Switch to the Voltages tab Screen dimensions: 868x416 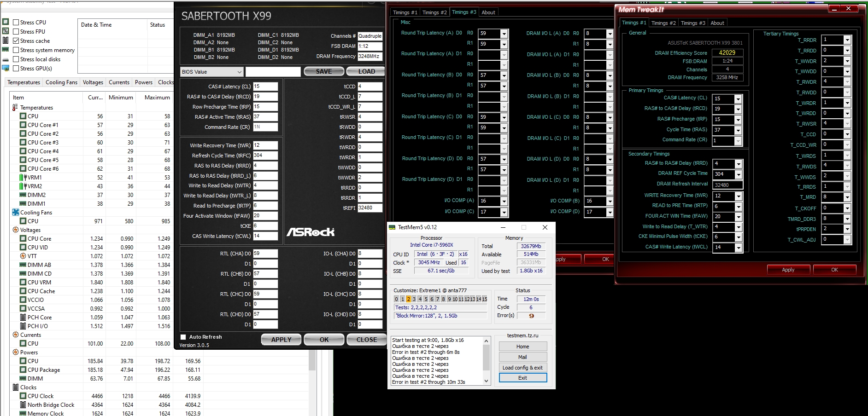93,82
